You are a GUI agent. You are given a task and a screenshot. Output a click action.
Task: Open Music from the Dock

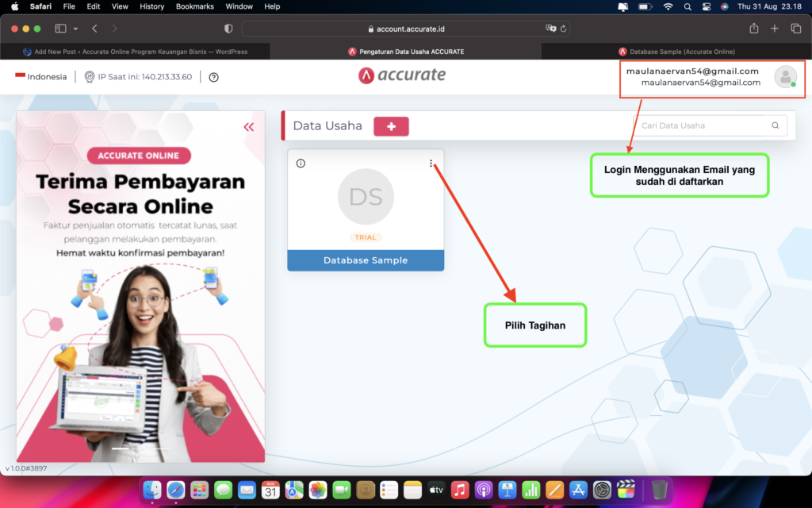coord(460,490)
